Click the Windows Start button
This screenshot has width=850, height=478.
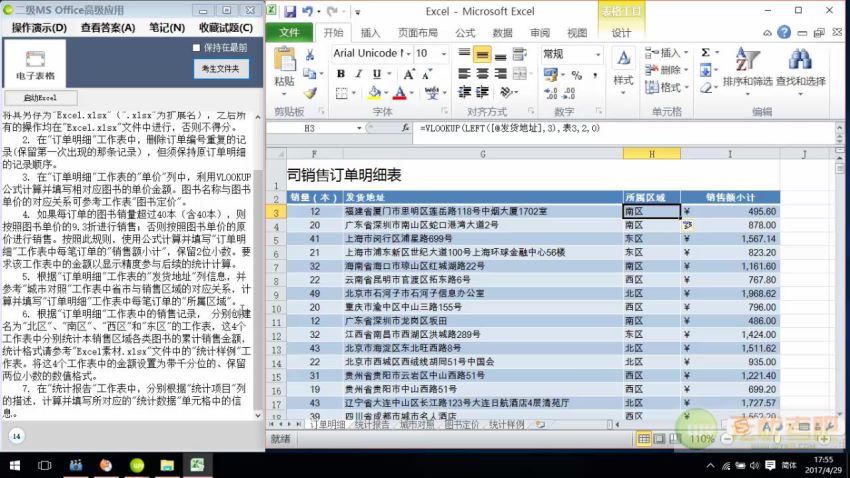tap(15, 465)
